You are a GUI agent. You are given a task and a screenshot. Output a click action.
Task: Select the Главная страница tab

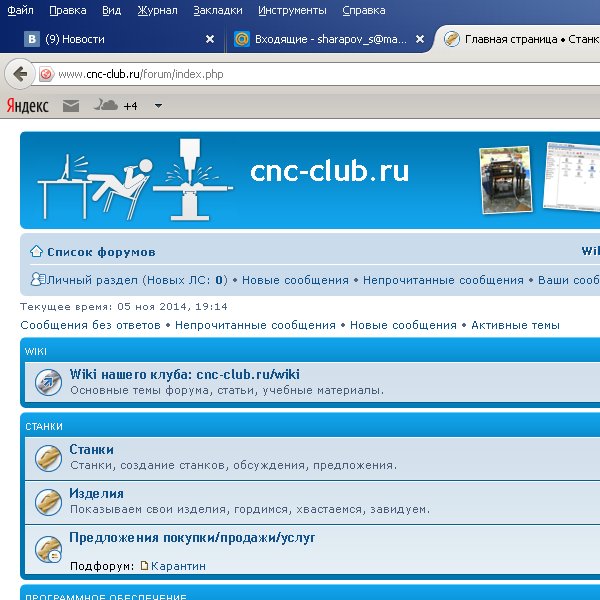click(x=520, y=39)
